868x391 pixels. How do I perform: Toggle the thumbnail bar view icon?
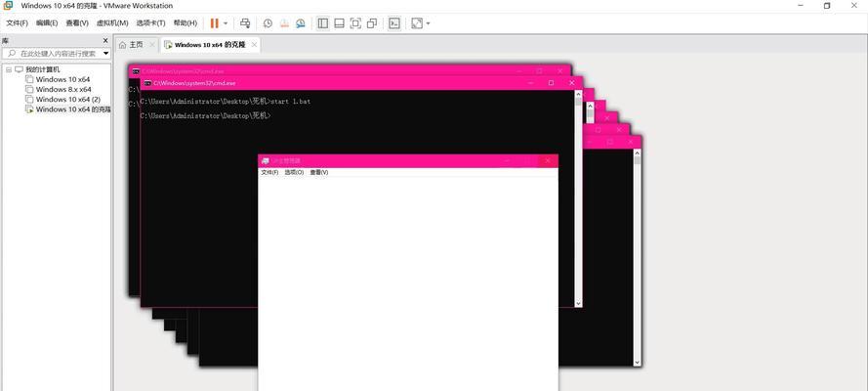click(340, 23)
